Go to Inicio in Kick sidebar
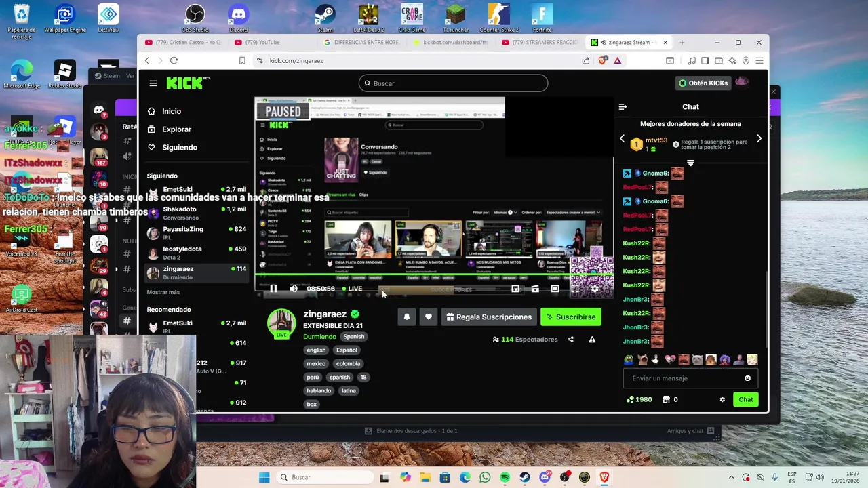The width and height of the screenshot is (868, 488). (x=172, y=111)
